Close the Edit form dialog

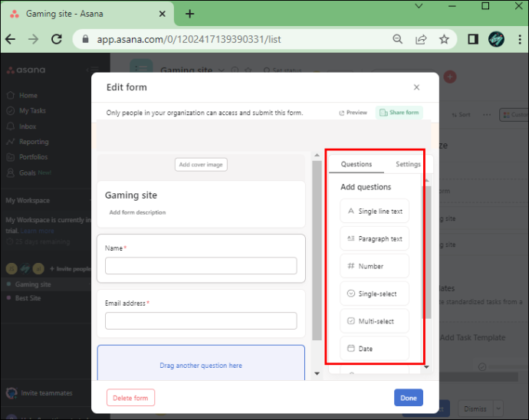[416, 87]
